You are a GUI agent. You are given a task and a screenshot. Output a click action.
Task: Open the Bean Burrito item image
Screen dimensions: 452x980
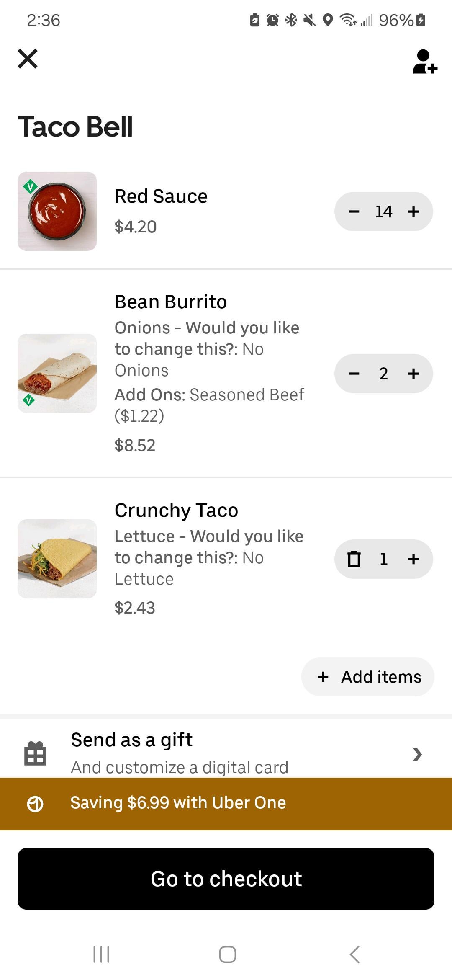[57, 373]
